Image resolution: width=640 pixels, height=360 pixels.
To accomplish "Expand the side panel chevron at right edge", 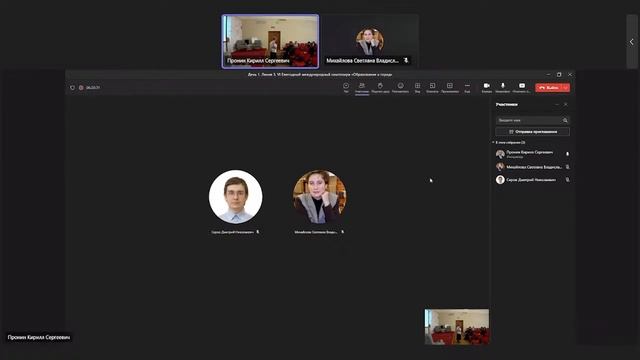I will (631, 42).
